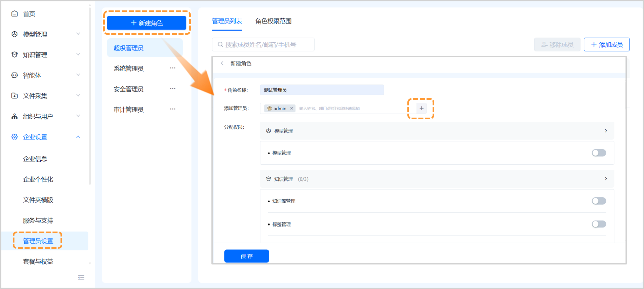Click the 知识管理 sidebar icon
This screenshot has width=644, height=289.
(x=14, y=54)
